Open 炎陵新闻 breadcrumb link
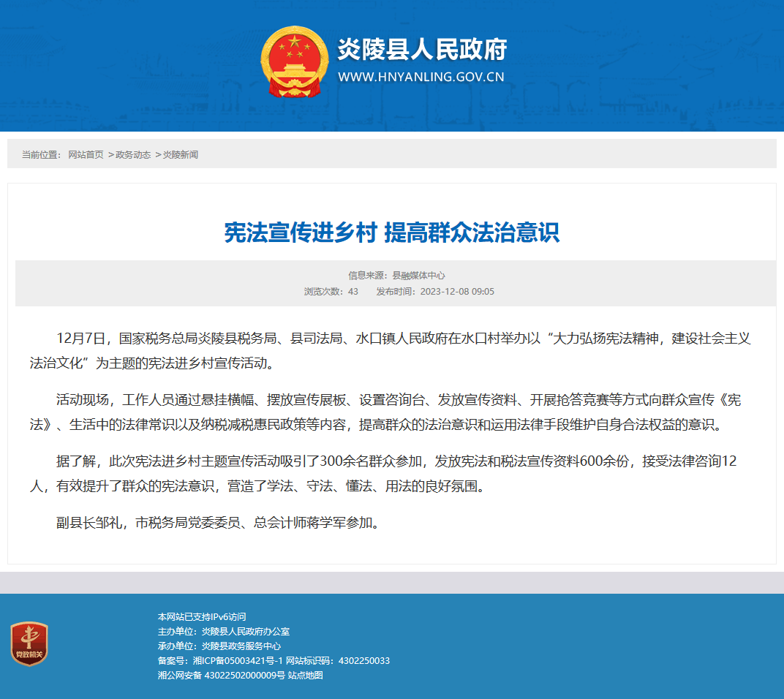The height and width of the screenshot is (699, 784). (181, 154)
